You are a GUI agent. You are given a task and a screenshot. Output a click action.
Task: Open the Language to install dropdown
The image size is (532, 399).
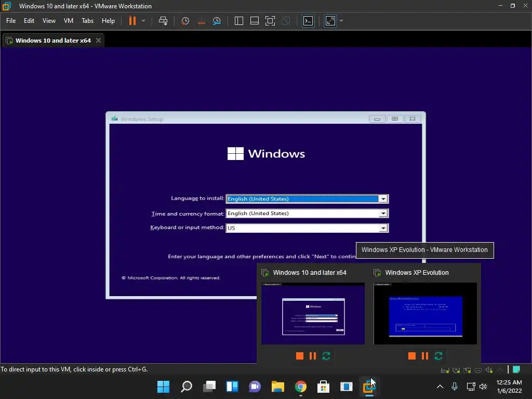point(383,199)
